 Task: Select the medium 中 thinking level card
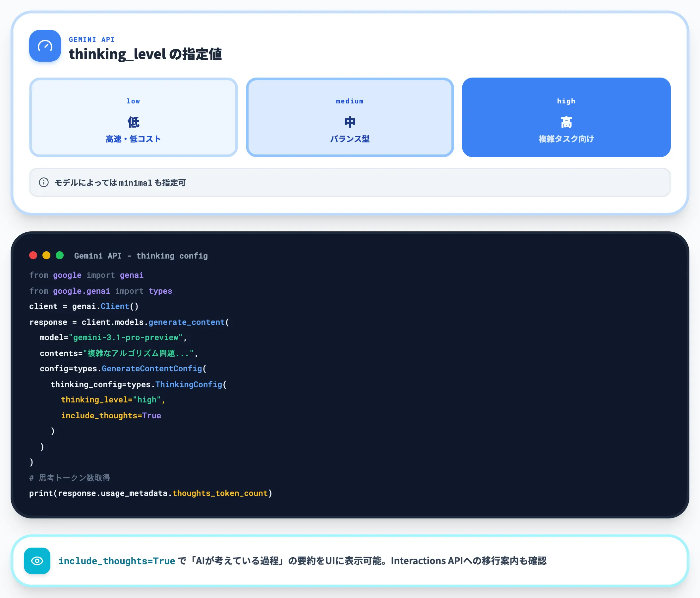(x=350, y=117)
